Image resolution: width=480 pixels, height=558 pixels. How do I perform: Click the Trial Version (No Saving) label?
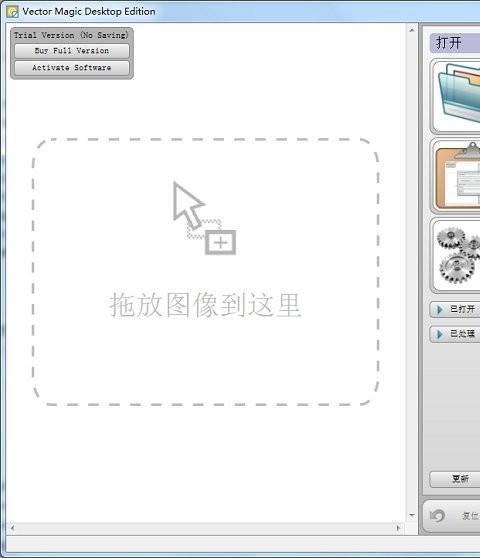[71, 35]
